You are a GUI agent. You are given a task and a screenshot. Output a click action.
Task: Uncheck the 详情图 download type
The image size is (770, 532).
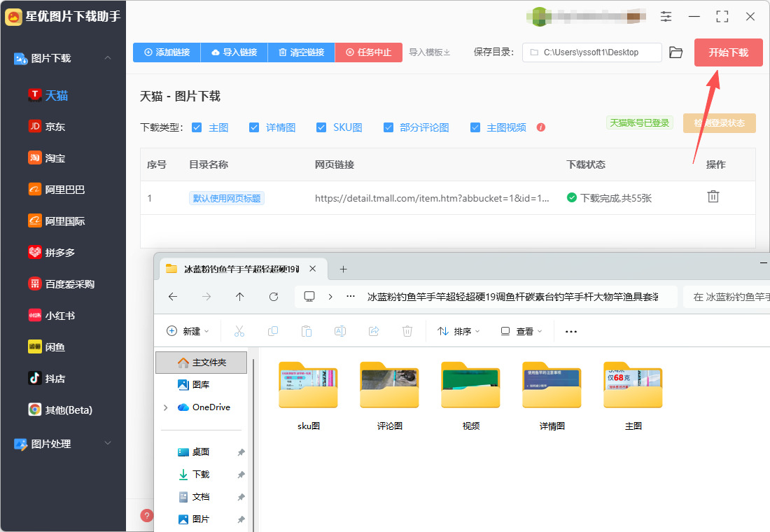pos(254,127)
